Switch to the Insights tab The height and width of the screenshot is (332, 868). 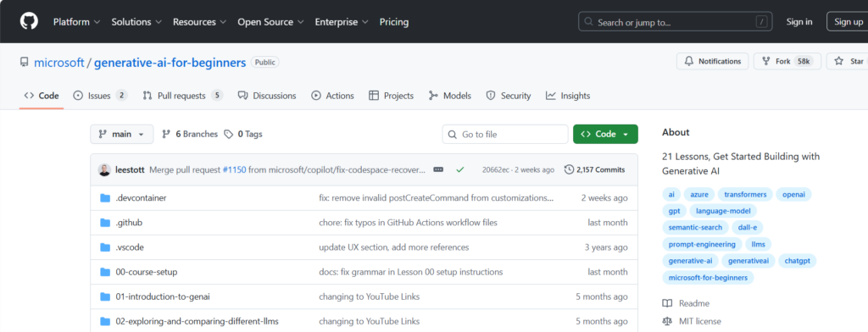[x=568, y=96]
